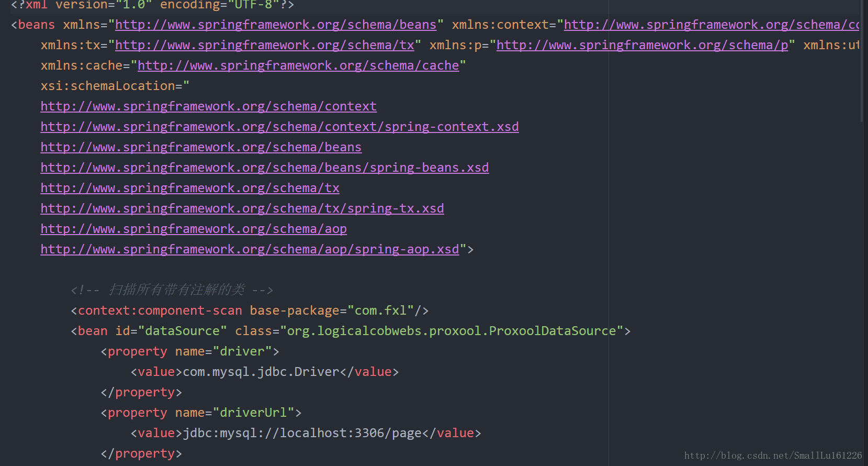Screen dimensions: 868x466
Task: Select the base-package value "com.fxl"
Action: coord(381,310)
